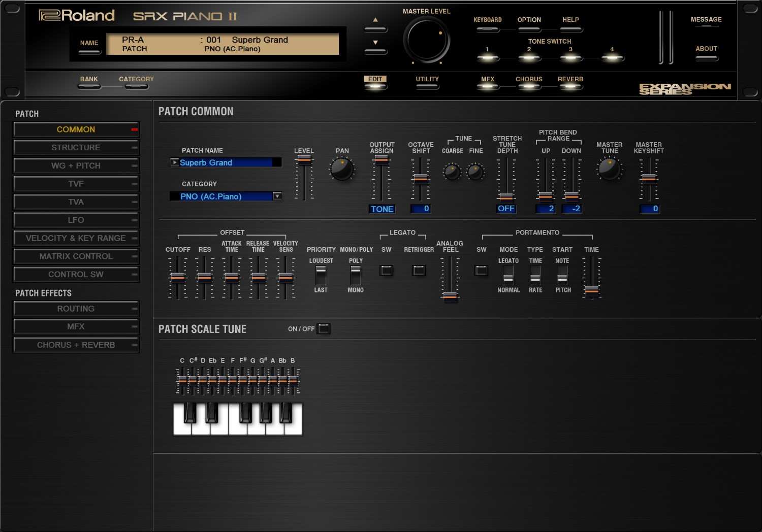Enable the LEGATO switch
This screenshot has height=532, width=762.
point(387,271)
